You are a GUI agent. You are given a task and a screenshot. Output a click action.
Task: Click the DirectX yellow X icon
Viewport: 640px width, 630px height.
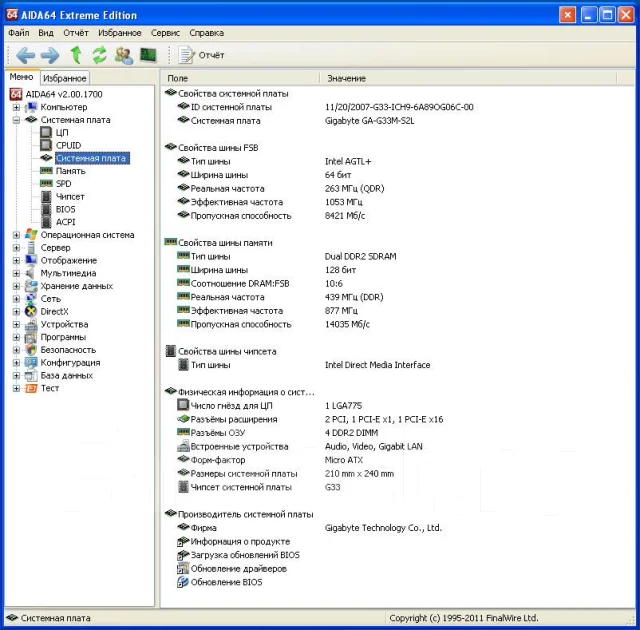[x=31, y=311]
